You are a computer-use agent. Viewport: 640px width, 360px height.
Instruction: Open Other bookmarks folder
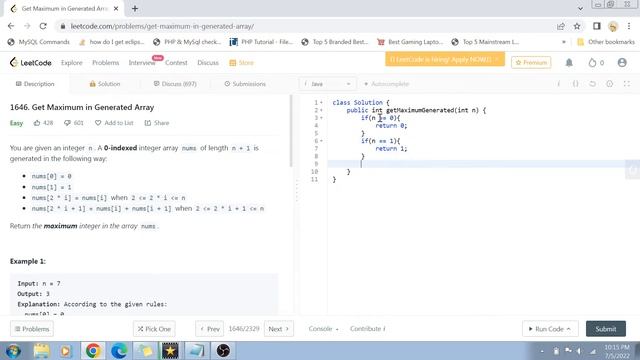click(x=606, y=42)
